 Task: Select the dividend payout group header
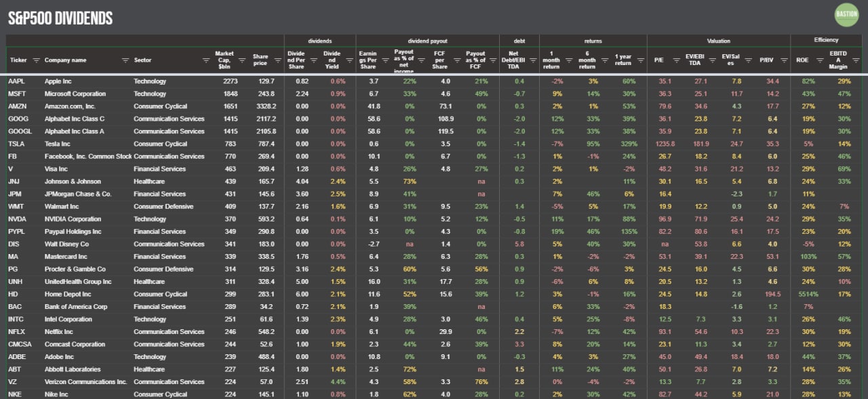pyautogui.click(x=427, y=41)
